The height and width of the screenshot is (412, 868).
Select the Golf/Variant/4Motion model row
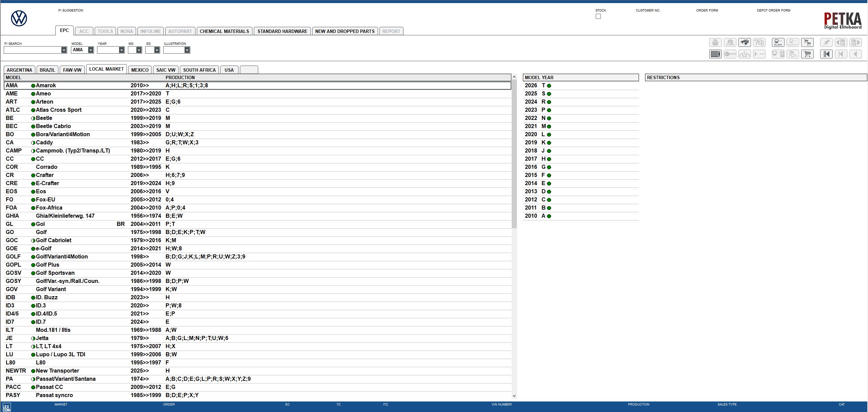click(62, 257)
